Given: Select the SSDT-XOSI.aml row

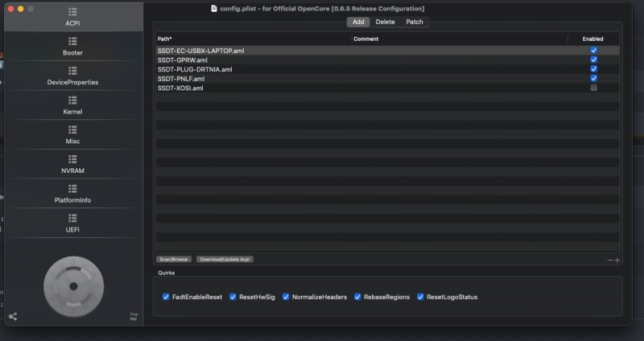Looking at the screenshot, I should 387,88.
